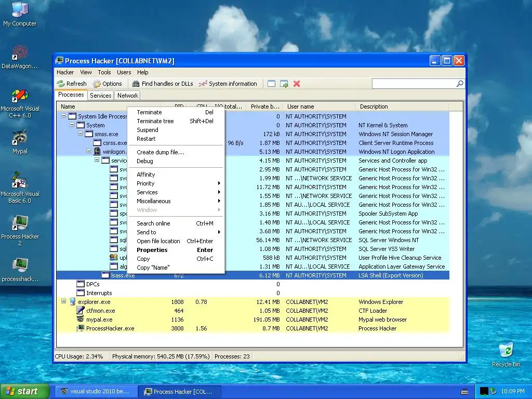Launch Microsoft Visual Basic 6.0 shortcut

pyautogui.click(x=20, y=187)
